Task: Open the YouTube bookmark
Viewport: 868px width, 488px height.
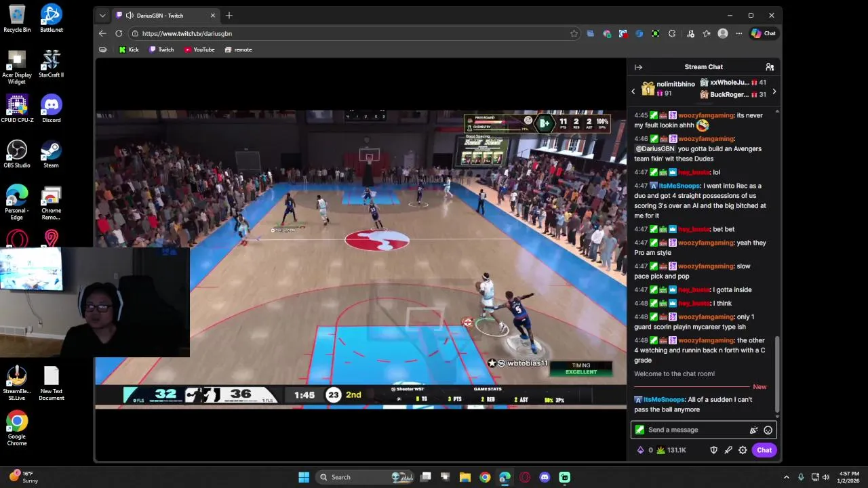Action: pos(199,49)
